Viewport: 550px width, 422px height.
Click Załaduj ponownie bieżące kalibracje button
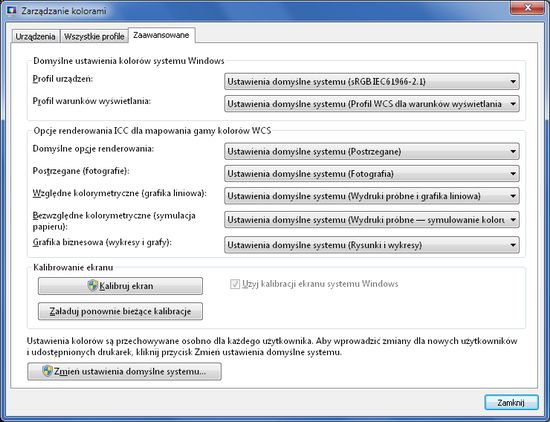(x=120, y=311)
